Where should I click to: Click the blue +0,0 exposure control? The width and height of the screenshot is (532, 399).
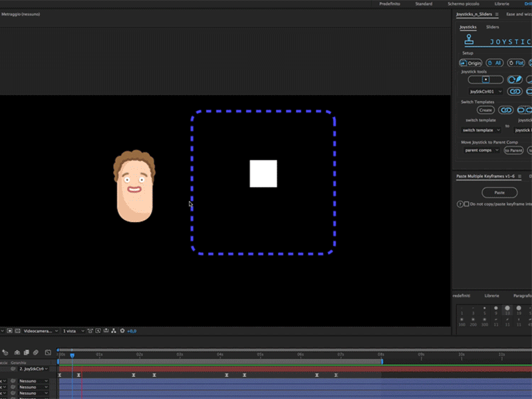(x=131, y=331)
